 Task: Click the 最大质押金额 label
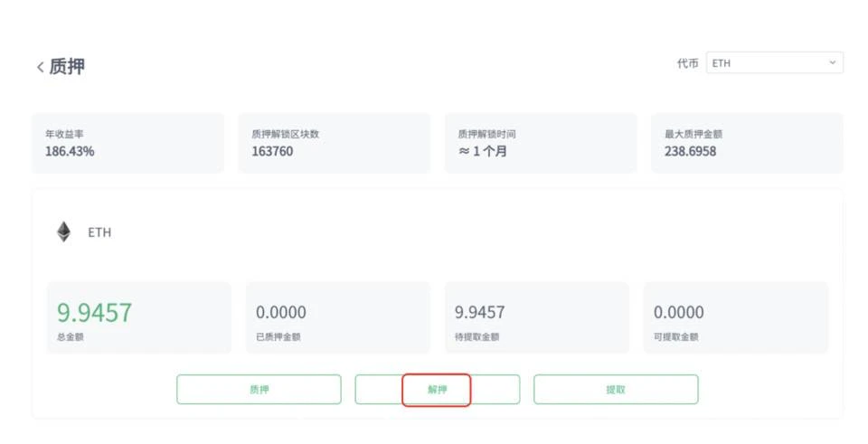(693, 134)
